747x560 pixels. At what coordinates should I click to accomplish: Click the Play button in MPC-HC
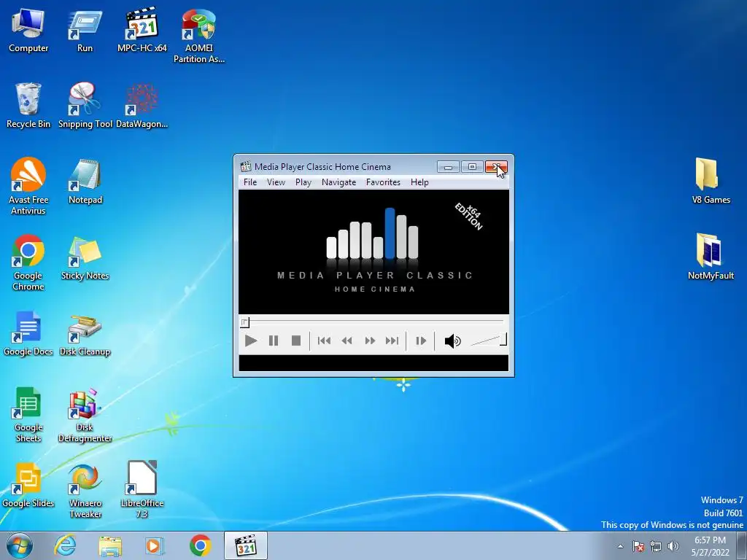coord(251,341)
